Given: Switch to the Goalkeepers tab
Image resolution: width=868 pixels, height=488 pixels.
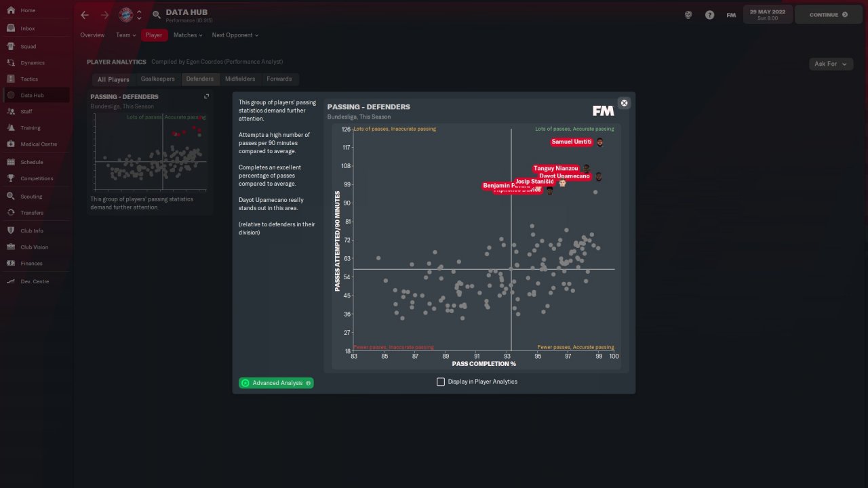Looking at the screenshot, I should [158, 79].
